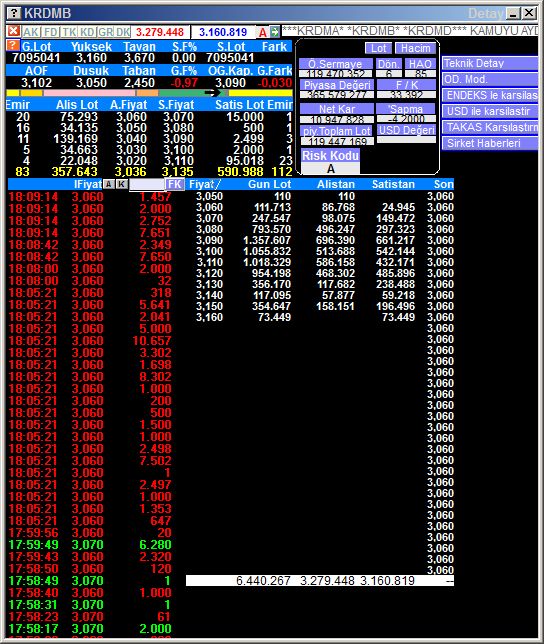This screenshot has height=644, width=544.
Task: Click the orange question mark icon
Action: (x=13, y=45)
